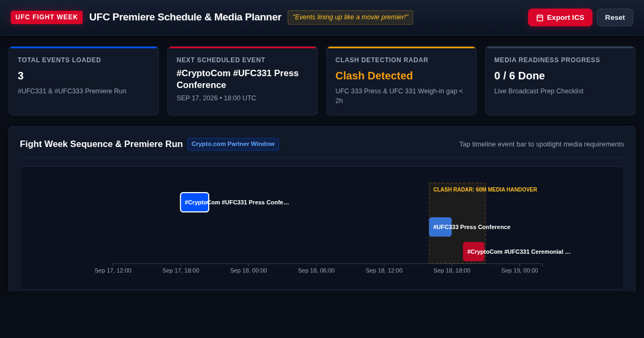Export schedule with Export ICS button
This screenshot has height=338, width=644.
tap(560, 18)
